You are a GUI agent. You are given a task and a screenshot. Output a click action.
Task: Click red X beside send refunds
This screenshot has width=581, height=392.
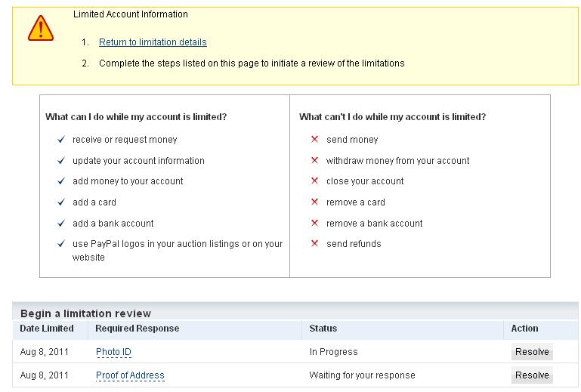click(315, 244)
